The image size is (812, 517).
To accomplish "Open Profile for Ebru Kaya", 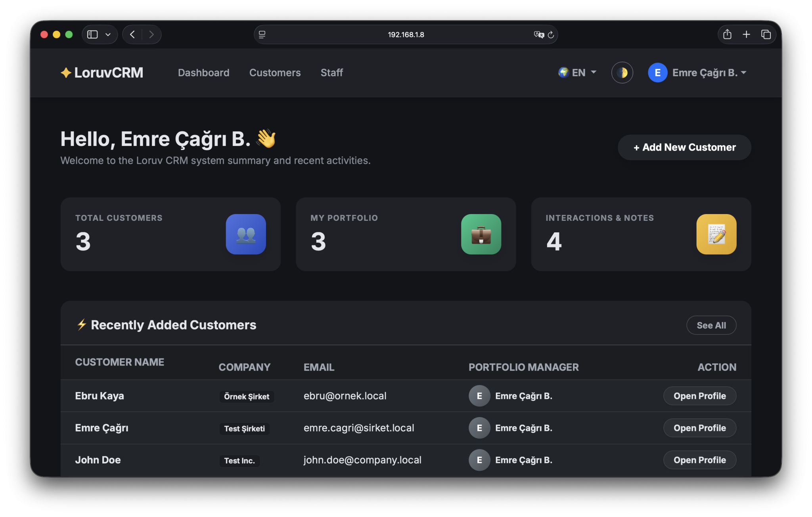I will pyautogui.click(x=699, y=396).
